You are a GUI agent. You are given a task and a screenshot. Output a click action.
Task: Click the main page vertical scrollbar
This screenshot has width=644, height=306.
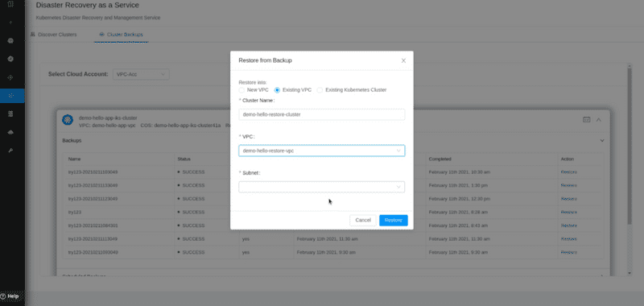tap(630, 146)
